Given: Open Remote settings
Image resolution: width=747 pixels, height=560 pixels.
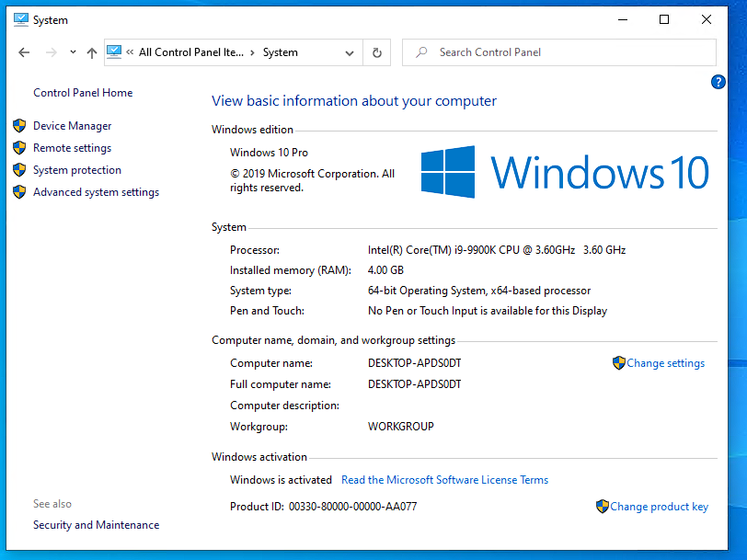Looking at the screenshot, I should point(72,148).
